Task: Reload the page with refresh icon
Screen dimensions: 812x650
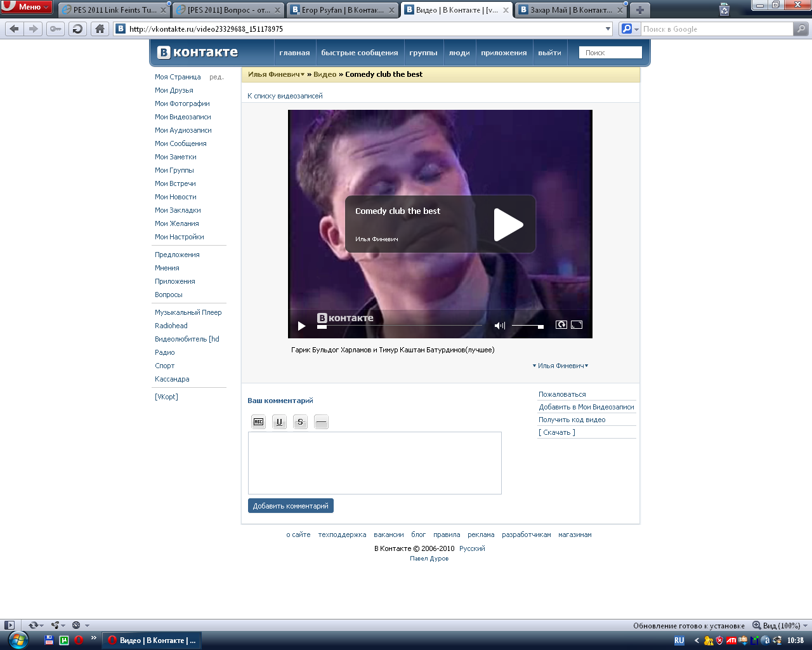Action: coord(77,29)
